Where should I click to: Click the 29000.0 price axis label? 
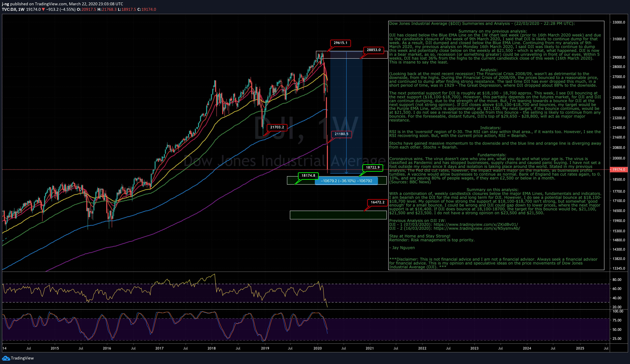point(619,57)
